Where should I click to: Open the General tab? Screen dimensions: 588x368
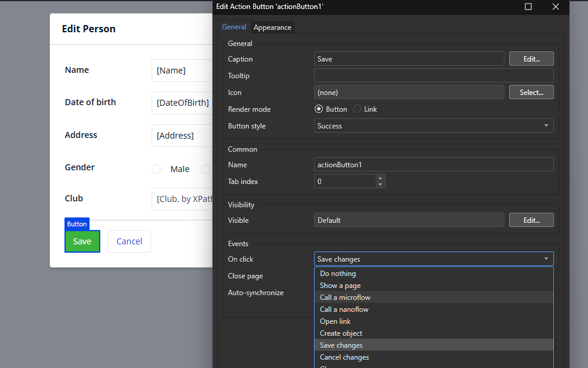click(x=234, y=27)
